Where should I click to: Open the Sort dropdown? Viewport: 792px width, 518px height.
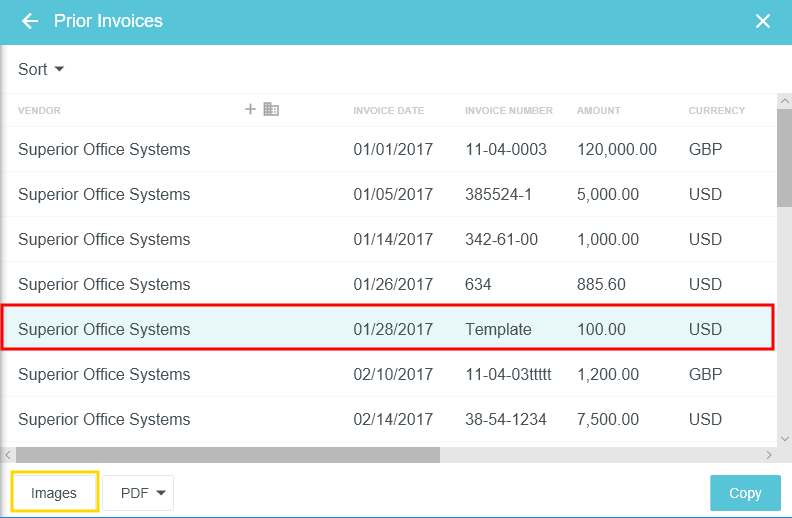tap(41, 69)
